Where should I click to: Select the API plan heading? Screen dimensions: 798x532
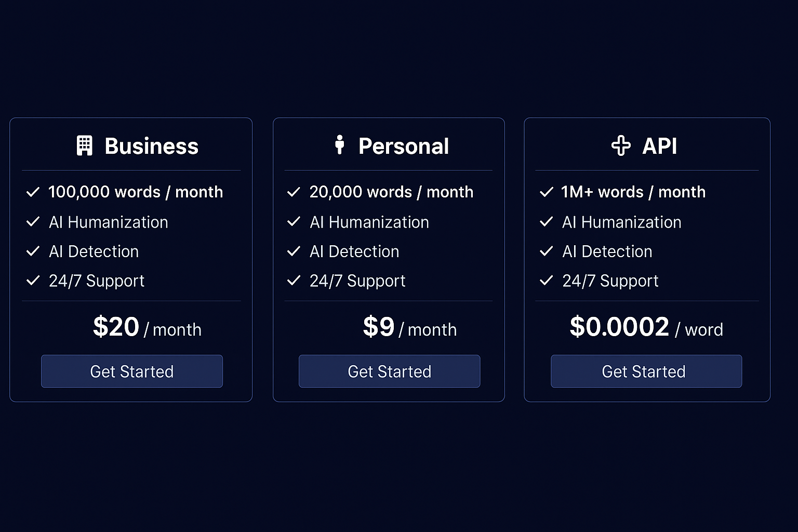[x=659, y=146]
